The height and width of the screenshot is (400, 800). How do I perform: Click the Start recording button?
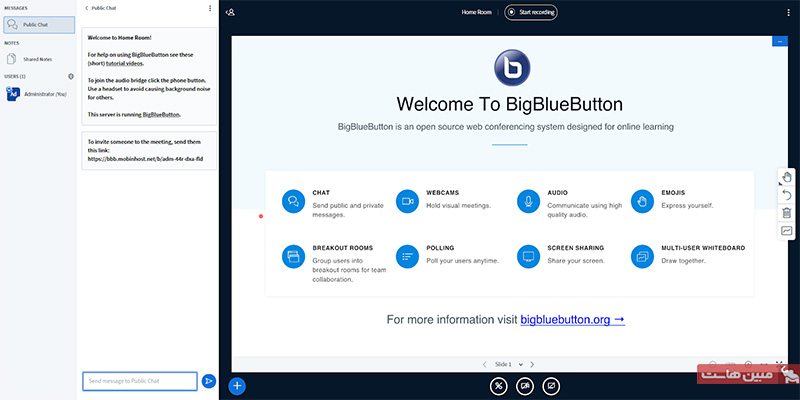pyautogui.click(x=531, y=12)
